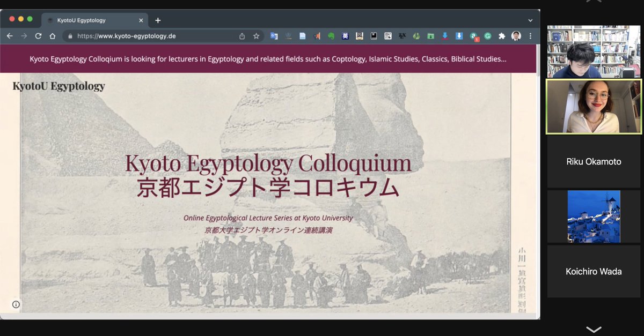Open the Google Translate extension

[x=274, y=36]
